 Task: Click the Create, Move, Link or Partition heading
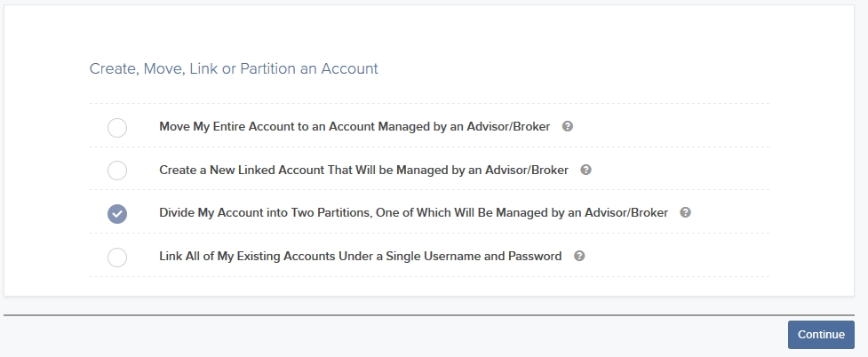(x=234, y=68)
